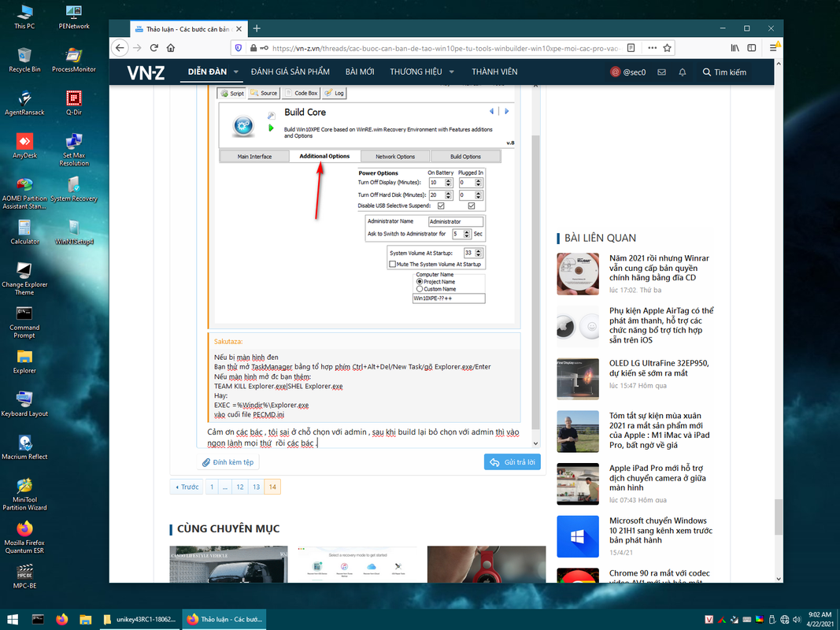
Task: Toggle Firefox reader view icon
Action: click(x=631, y=48)
